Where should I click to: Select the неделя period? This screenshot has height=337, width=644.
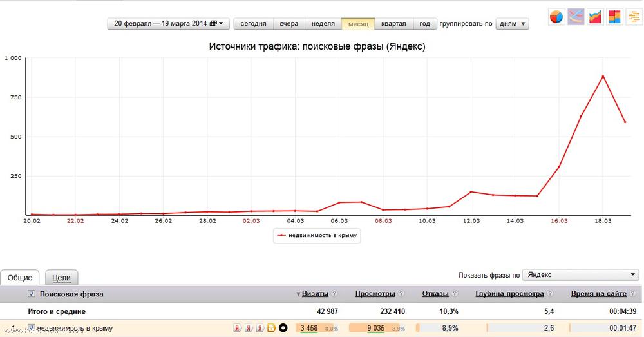[323, 23]
